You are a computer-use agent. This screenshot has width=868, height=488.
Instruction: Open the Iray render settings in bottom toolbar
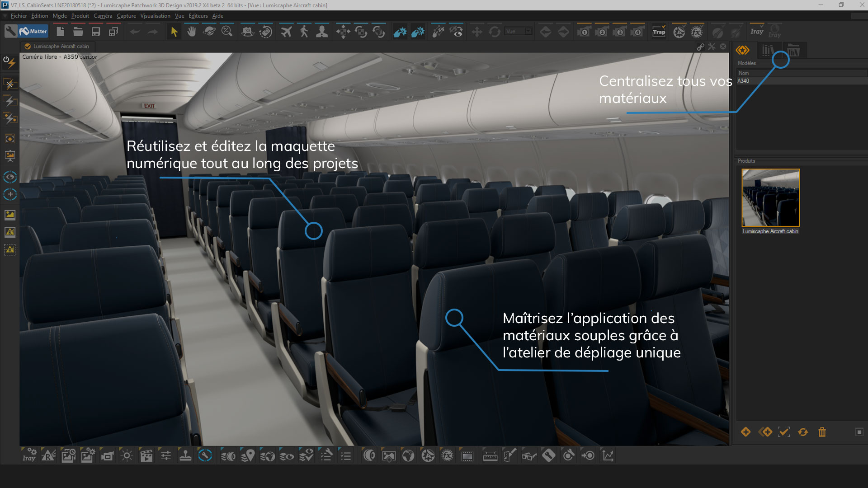point(28,455)
